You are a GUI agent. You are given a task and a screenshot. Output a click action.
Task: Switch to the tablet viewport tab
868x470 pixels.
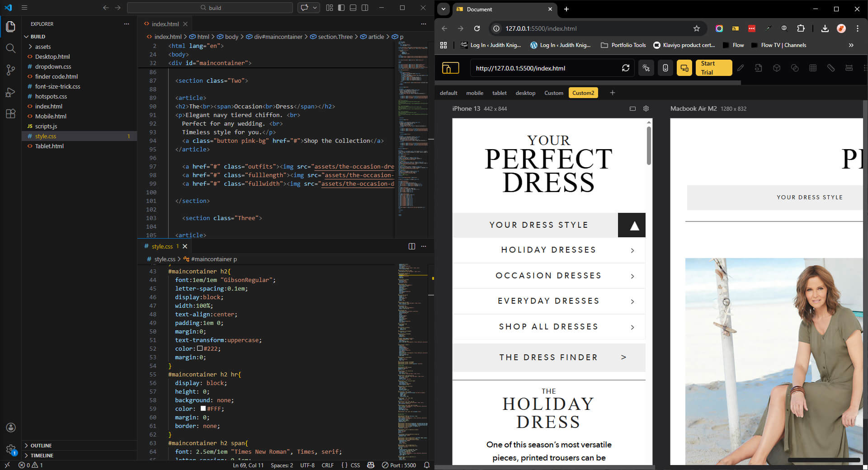pyautogui.click(x=499, y=93)
